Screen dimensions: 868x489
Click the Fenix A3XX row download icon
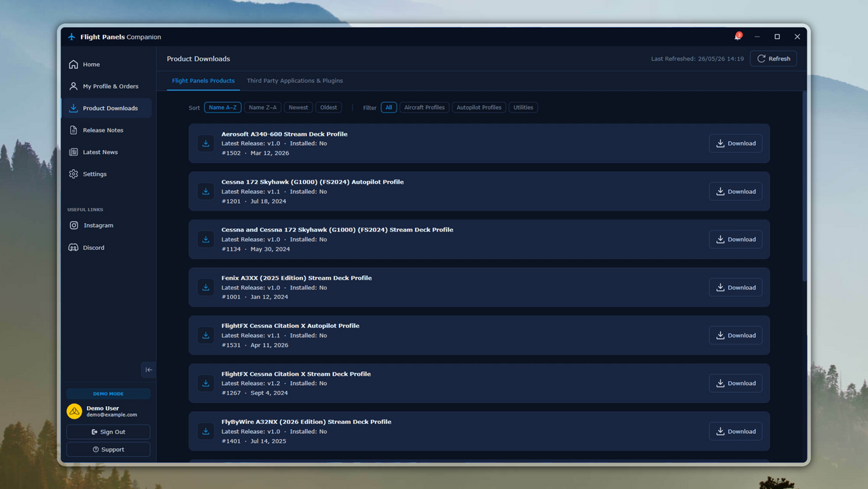(x=206, y=288)
